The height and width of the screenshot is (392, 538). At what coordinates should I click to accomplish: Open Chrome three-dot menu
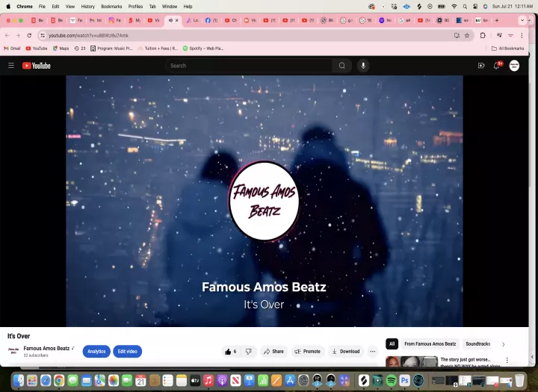pos(522,35)
